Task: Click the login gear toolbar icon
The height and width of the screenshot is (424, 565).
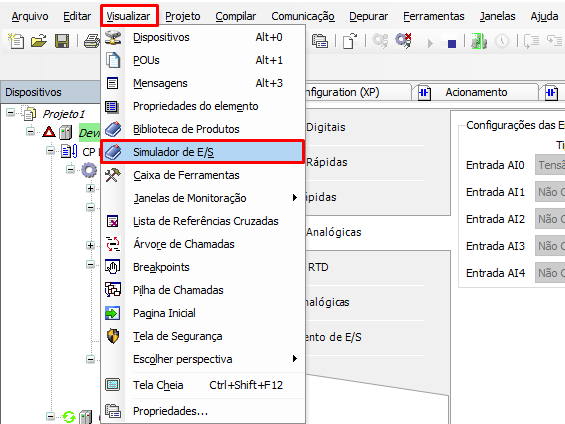Action: [380, 41]
